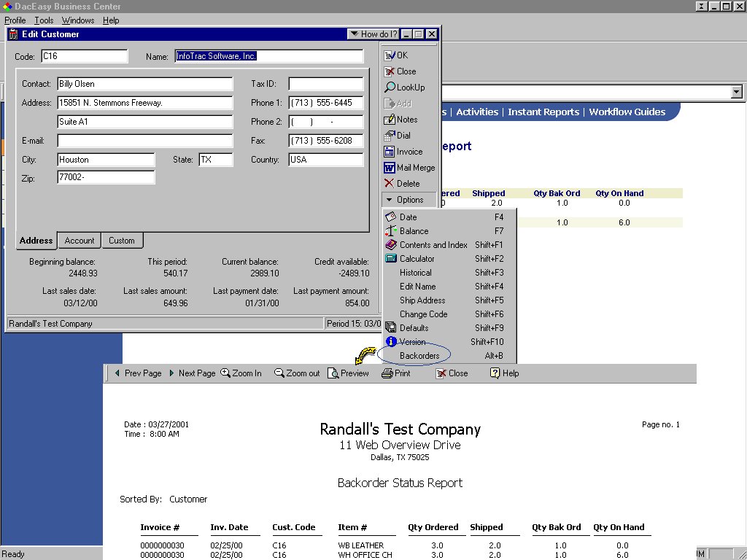The height and width of the screenshot is (560, 747).
Task: Click the first Address line field
Action: (145, 103)
